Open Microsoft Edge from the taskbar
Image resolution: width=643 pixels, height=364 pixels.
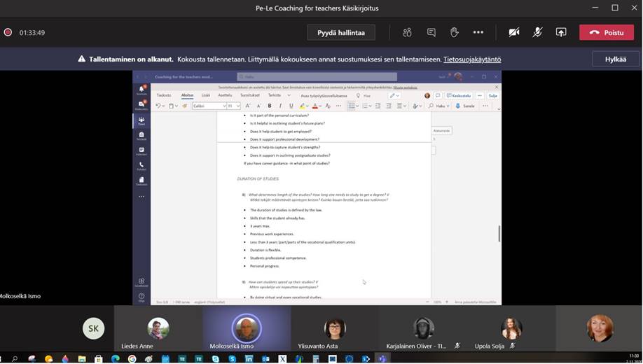[116, 358]
